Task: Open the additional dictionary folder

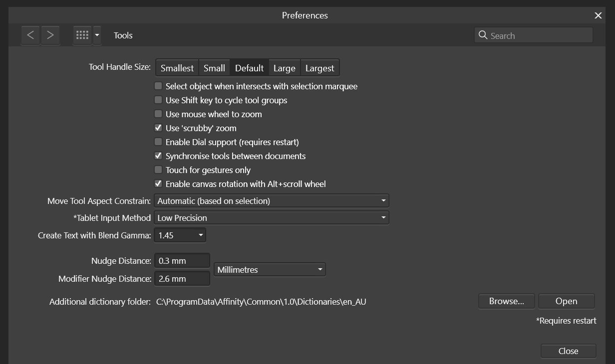Action: pyautogui.click(x=567, y=301)
